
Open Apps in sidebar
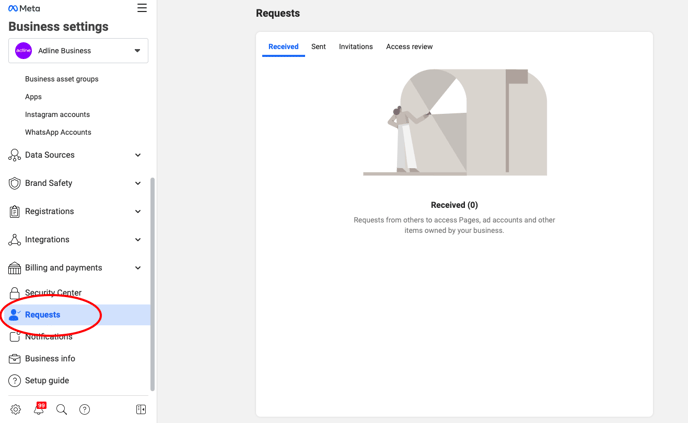click(x=33, y=97)
